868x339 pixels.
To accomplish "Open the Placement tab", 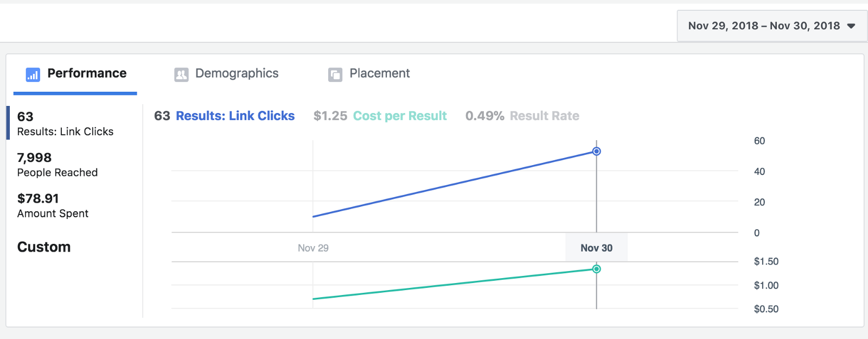I will 379,73.
